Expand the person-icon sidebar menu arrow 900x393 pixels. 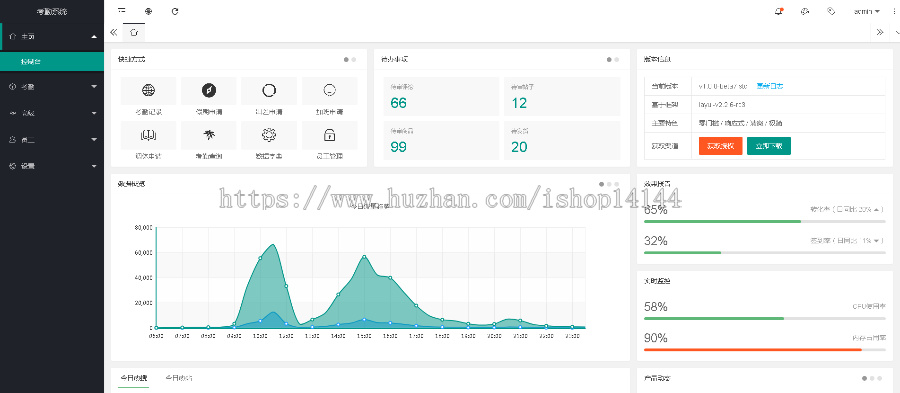click(x=94, y=139)
